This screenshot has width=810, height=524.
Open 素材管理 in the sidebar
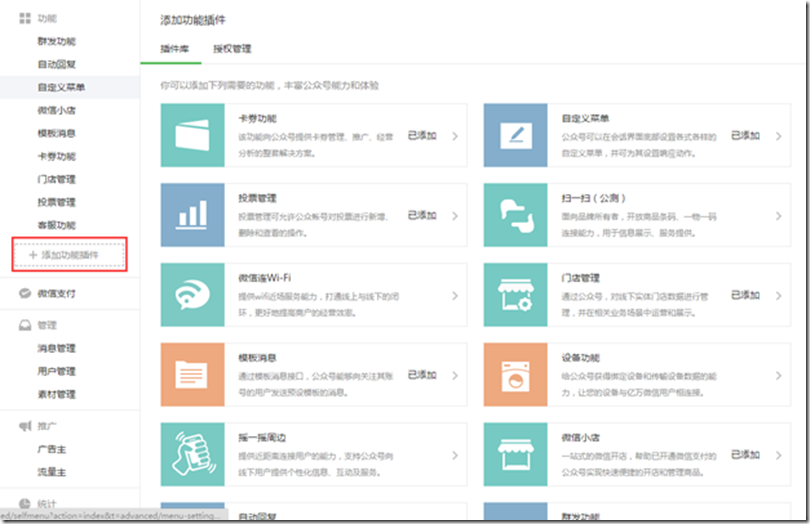click(56, 394)
